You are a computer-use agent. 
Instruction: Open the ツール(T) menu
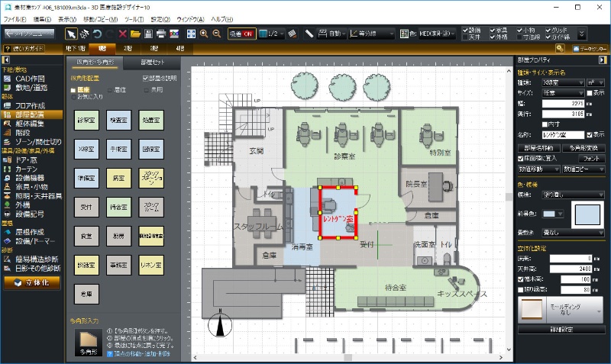tap(134, 18)
